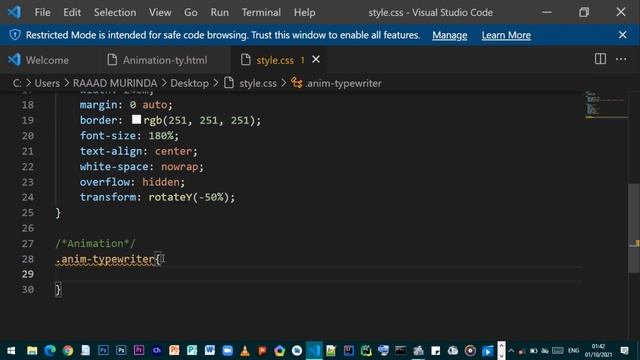Click the 'font-size: 180%;' line
Viewport: 640px width, 360px height.
[x=129, y=136]
